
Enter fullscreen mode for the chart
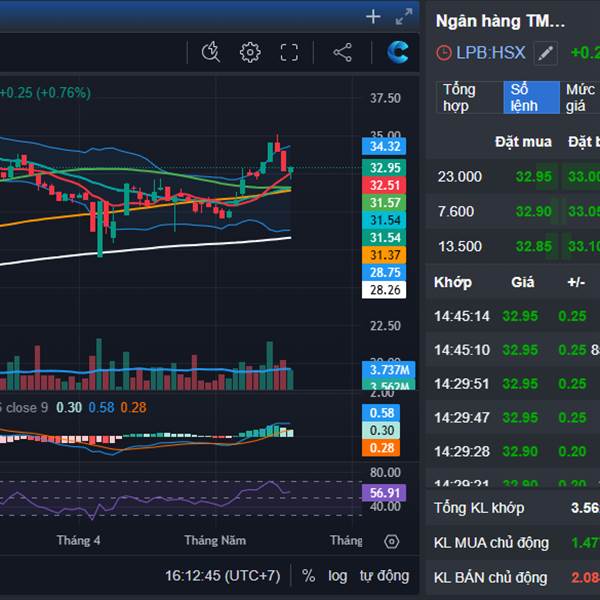point(290,53)
